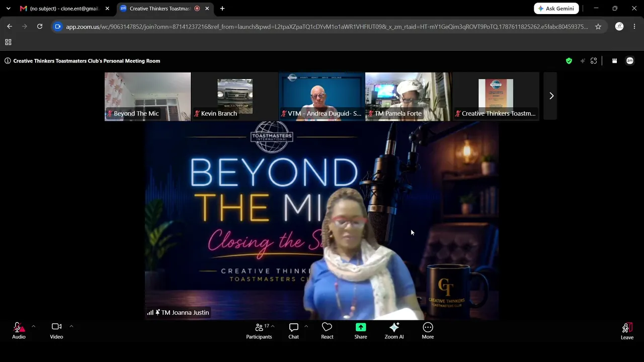Select TM Pamela Forte's video thumbnail
This screenshot has width=644, height=362.
point(408,97)
